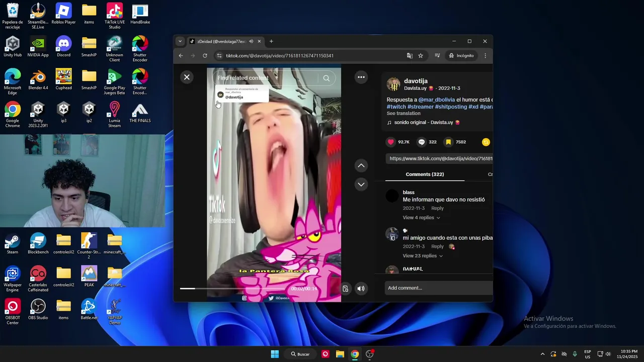The image size is (644, 362).
Task: Select the Roblox Player desktop icon
Action: click(63, 14)
